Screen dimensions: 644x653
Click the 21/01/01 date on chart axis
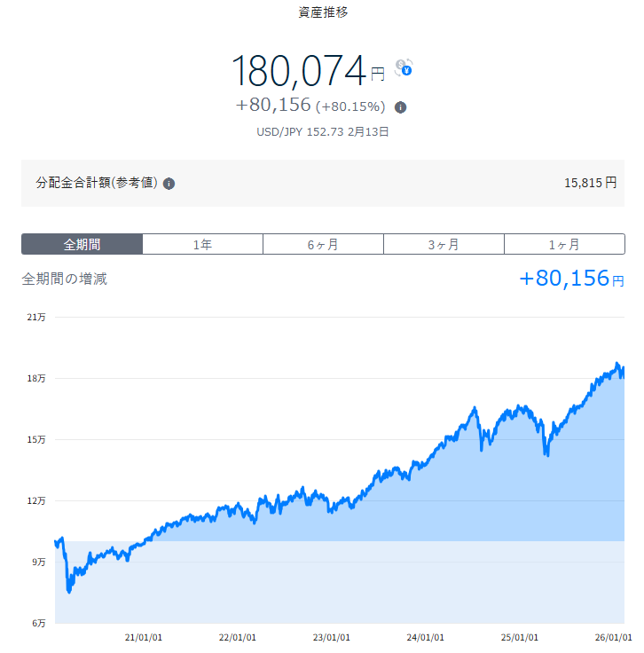[x=143, y=637]
